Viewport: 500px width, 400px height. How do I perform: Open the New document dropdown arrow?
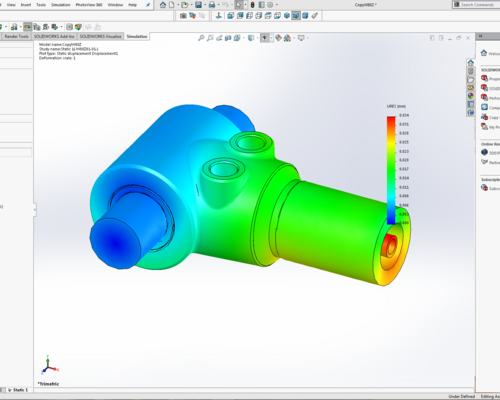click(178, 5)
